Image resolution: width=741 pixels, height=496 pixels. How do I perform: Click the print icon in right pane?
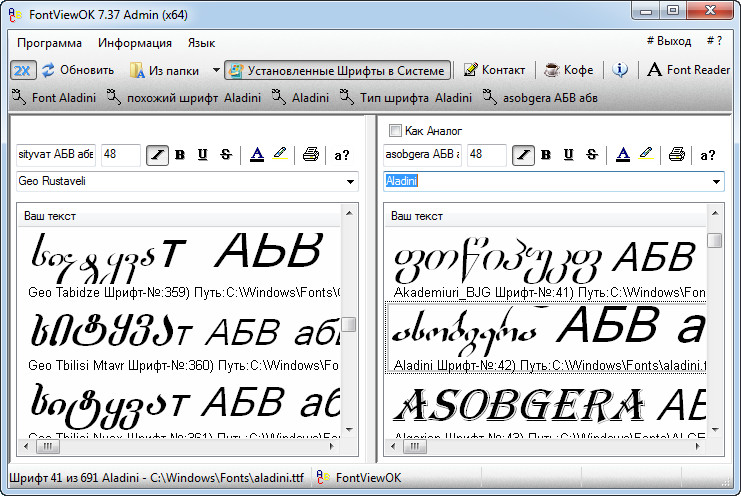(x=677, y=154)
